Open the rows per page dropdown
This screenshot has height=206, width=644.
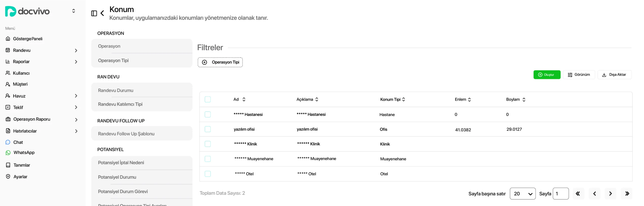pyautogui.click(x=522, y=194)
